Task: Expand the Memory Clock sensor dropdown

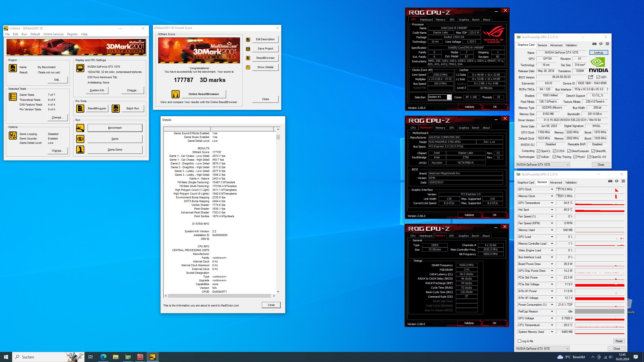Action: click(x=552, y=196)
